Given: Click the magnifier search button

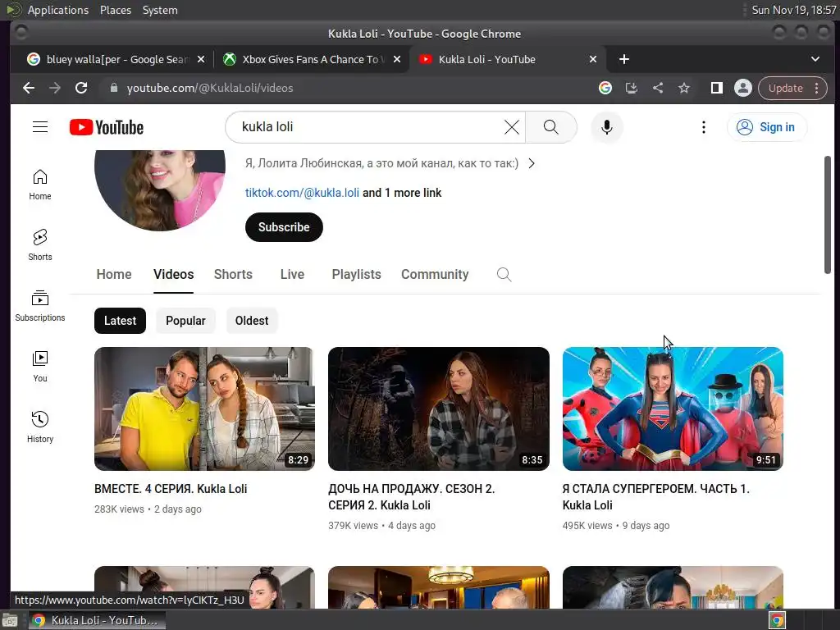Looking at the screenshot, I should [x=550, y=127].
